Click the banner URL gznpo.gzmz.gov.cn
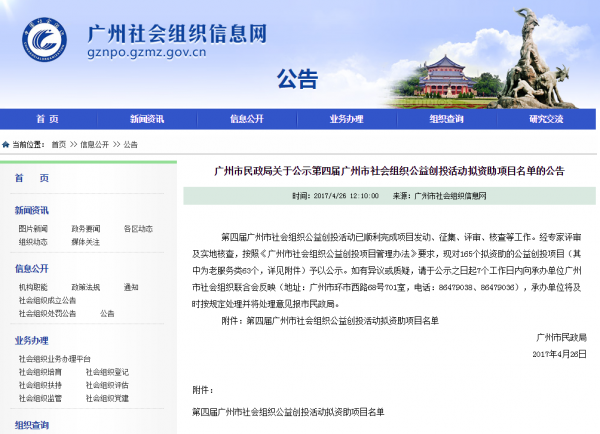Viewport: 600px width, 434px height. pos(147,52)
